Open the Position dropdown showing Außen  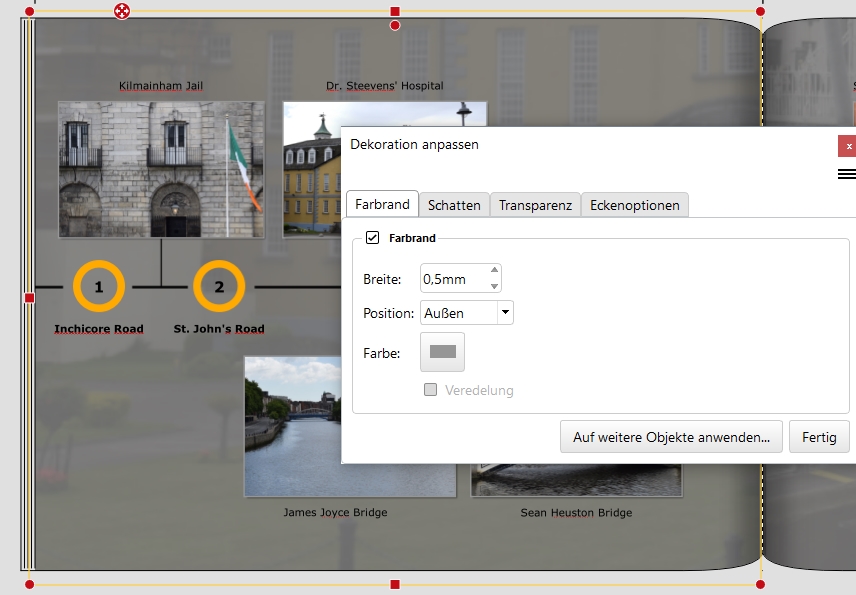(x=505, y=313)
